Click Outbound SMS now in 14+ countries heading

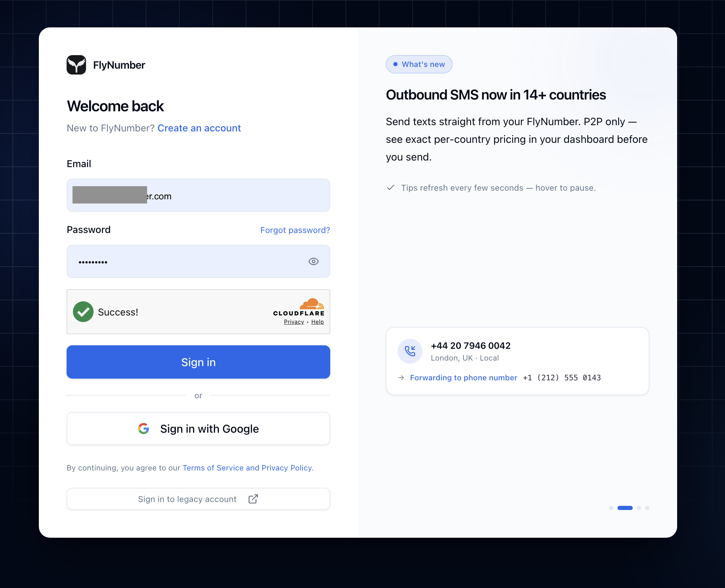(x=496, y=95)
